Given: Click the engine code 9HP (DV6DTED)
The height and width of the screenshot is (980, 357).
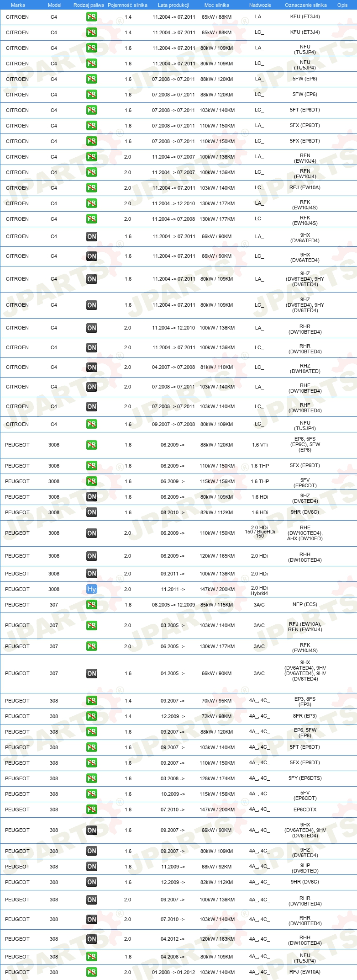Looking at the screenshot, I should [305, 868].
